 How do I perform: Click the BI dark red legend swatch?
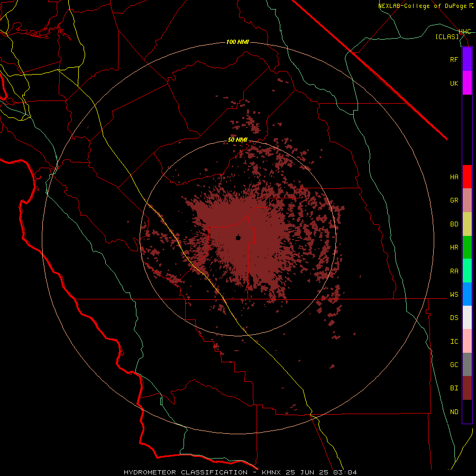467,388
